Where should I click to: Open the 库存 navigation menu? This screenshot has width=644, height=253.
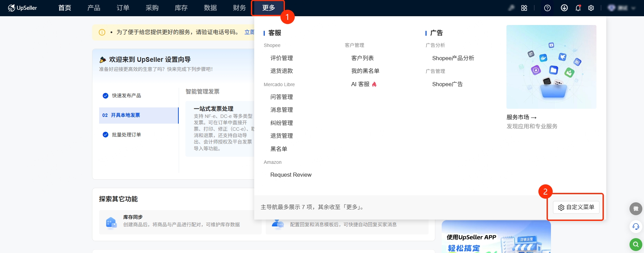click(181, 8)
